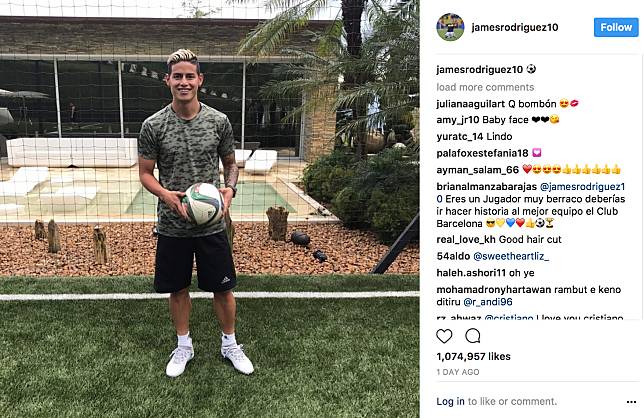Open the @sweetheartliz_ mention
The image size is (644, 418).
511,256
